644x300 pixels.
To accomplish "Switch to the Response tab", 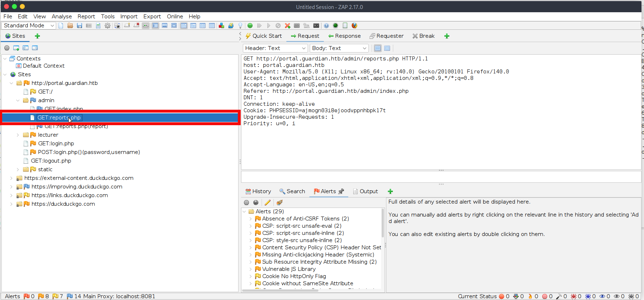I will pos(344,36).
